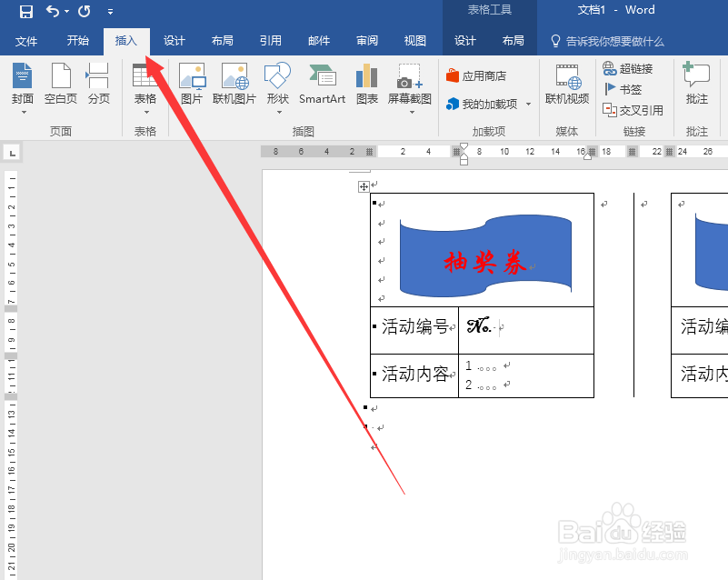Expand the 形状 dropdown arrow
728x580 pixels.
coord(280,113)
